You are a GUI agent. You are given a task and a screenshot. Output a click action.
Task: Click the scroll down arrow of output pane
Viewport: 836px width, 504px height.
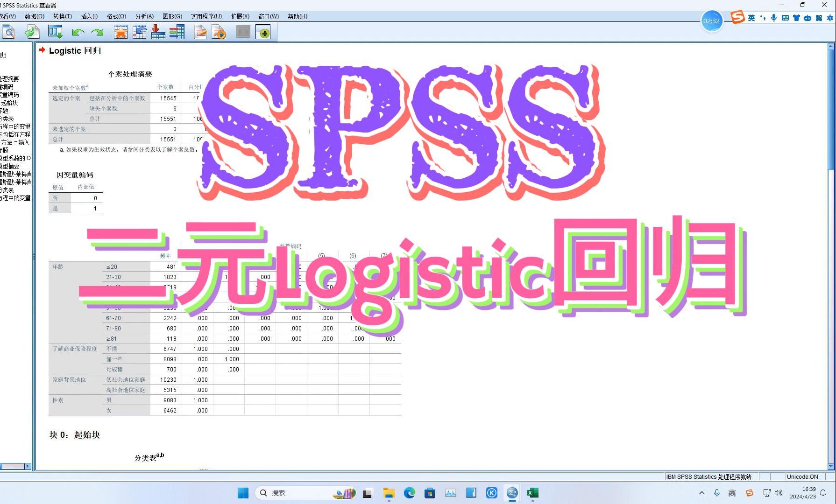click(x=831, y=466)
